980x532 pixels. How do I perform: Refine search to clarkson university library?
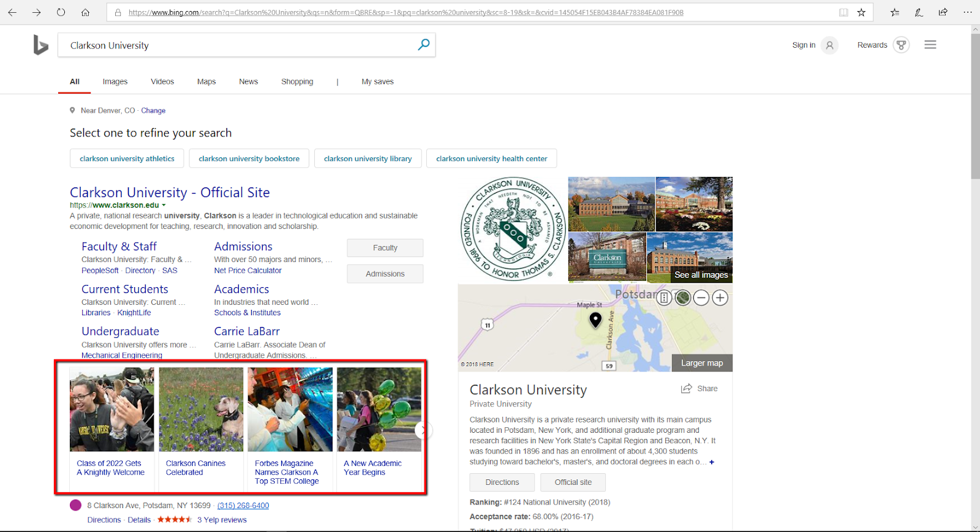[367, 159]
